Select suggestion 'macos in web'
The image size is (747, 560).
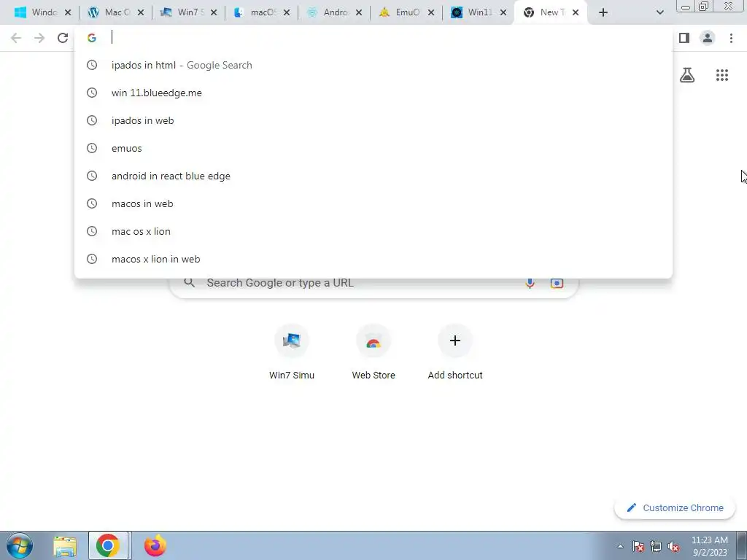pos(373,203)
